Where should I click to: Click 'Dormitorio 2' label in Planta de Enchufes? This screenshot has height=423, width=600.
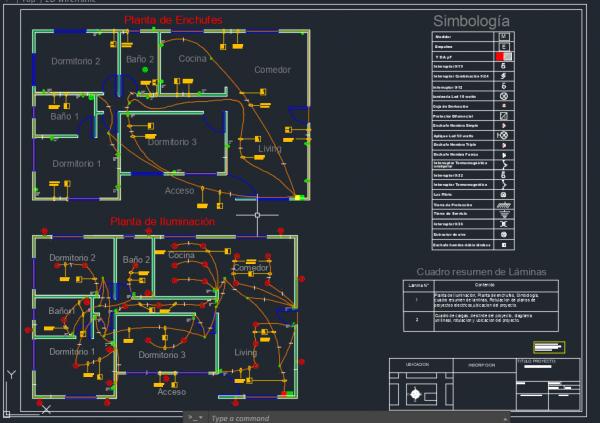[x=76, y=61]
